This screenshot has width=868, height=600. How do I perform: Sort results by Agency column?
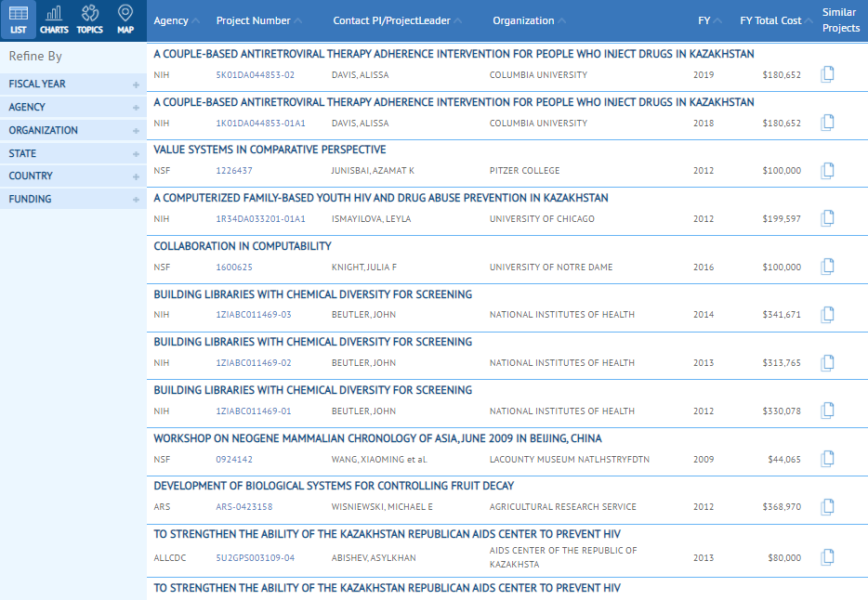click(x=176, y=20)
